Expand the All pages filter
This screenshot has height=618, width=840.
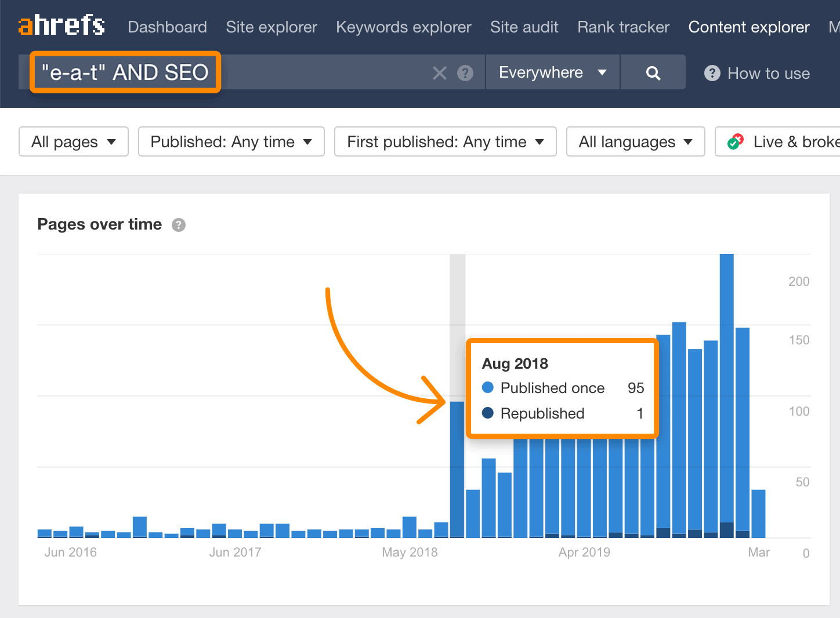(x=74, y=142)
